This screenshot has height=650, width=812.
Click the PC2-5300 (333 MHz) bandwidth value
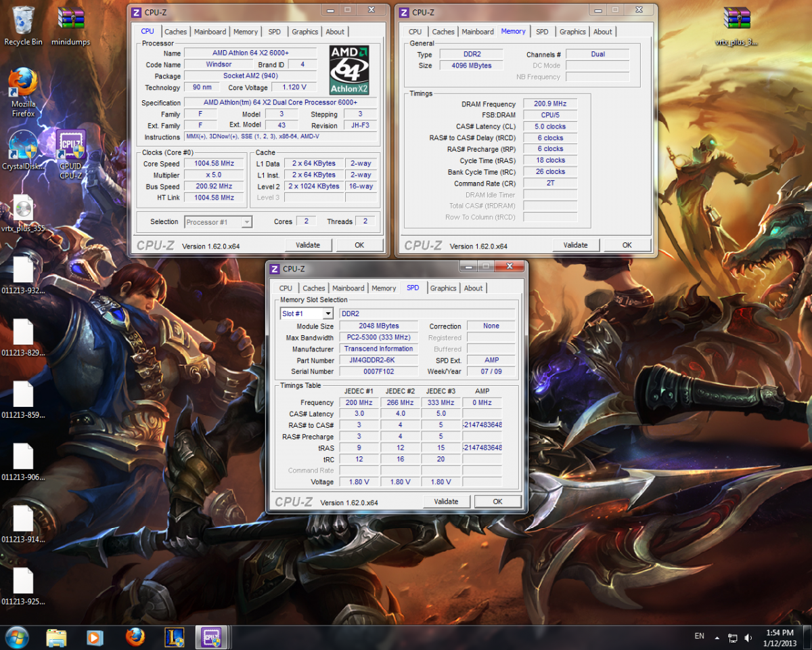[x=378, y=337]
